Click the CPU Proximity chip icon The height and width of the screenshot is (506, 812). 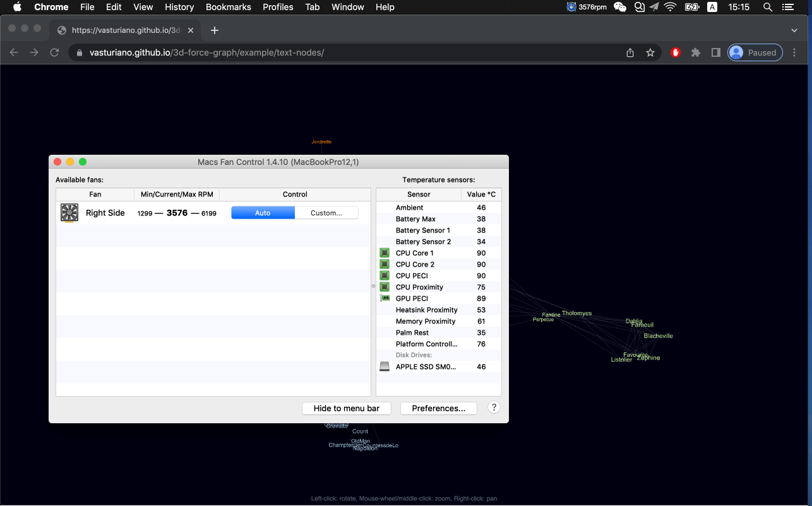(385, 287)
